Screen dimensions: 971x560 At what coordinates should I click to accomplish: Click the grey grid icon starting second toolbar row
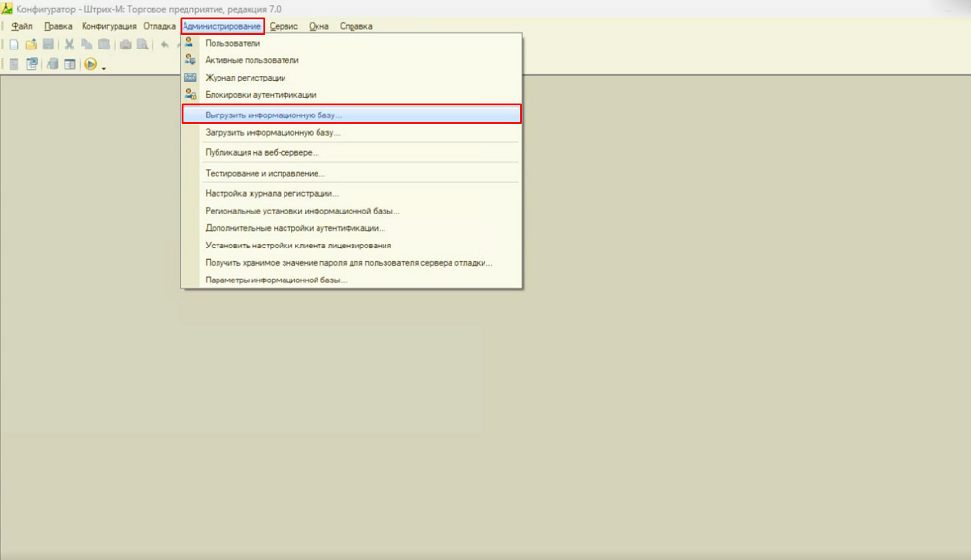pyautogui.click(x=14, y=64)
